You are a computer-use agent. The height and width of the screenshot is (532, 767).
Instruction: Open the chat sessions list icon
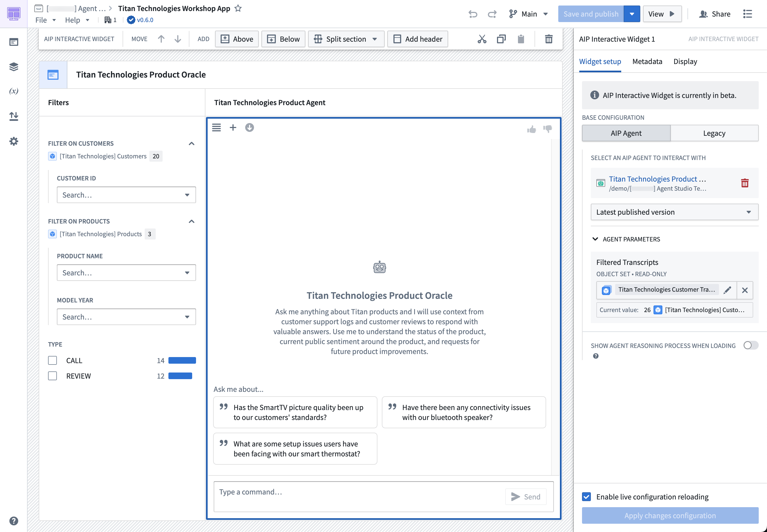[x=216, y=127]
